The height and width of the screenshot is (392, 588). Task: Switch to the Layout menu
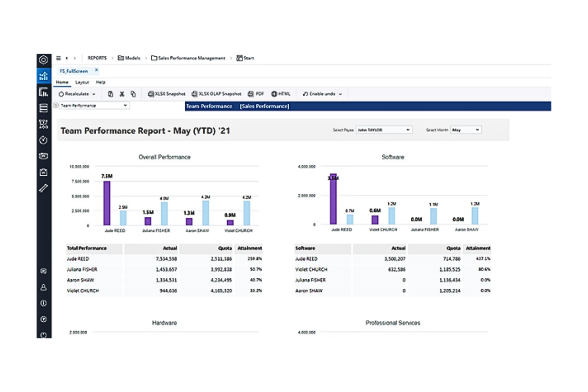[x=82, y=82]
